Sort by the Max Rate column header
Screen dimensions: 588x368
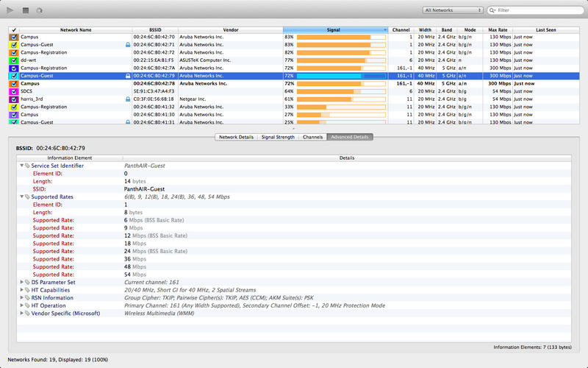[x=498, y=30]
